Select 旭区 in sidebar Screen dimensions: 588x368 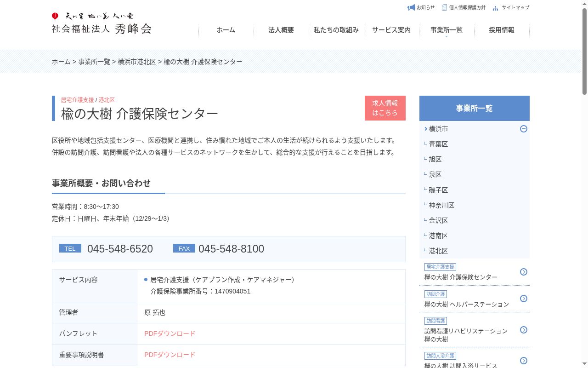tap(435, 159)
